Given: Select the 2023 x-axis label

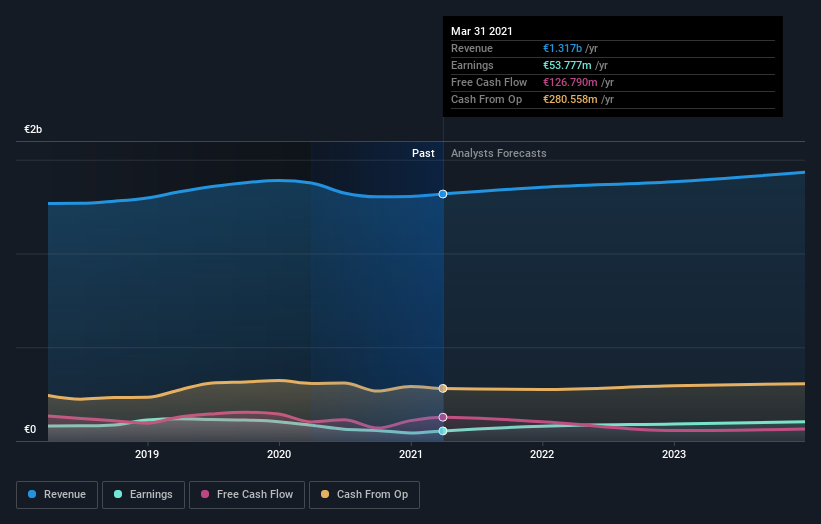Looking at the screenshot, I should coord(674,454).
